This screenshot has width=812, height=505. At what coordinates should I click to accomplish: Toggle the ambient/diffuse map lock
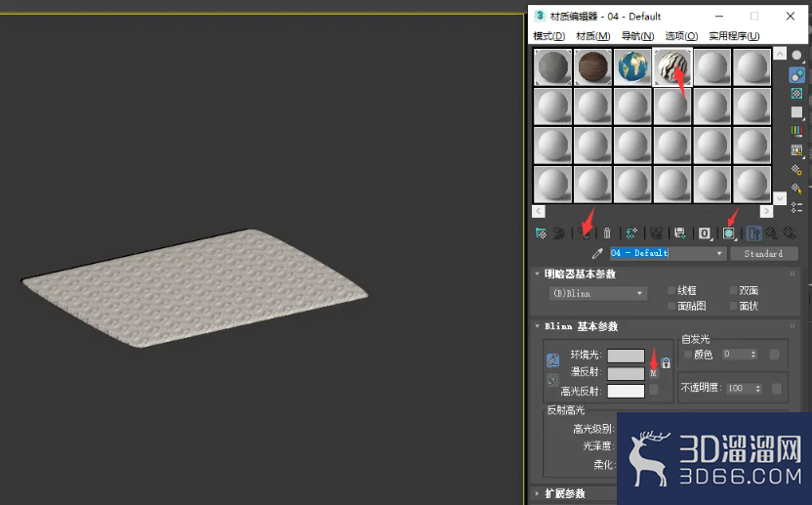pos(666,363)
